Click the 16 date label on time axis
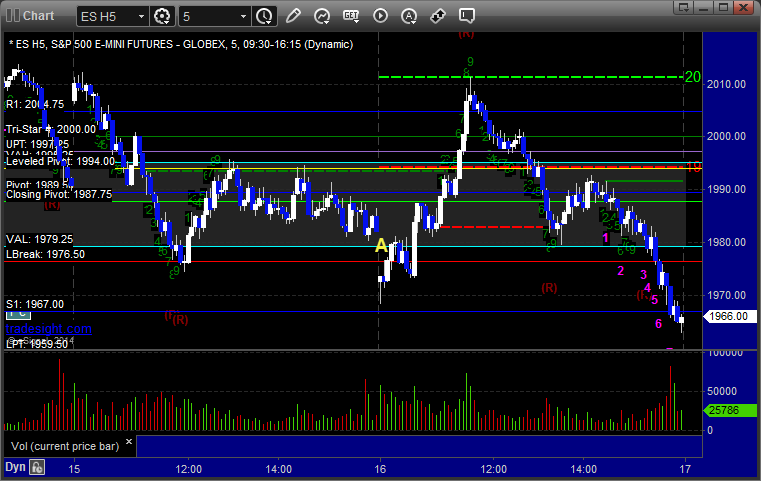 pyautogui.click(x=380, y=469)
